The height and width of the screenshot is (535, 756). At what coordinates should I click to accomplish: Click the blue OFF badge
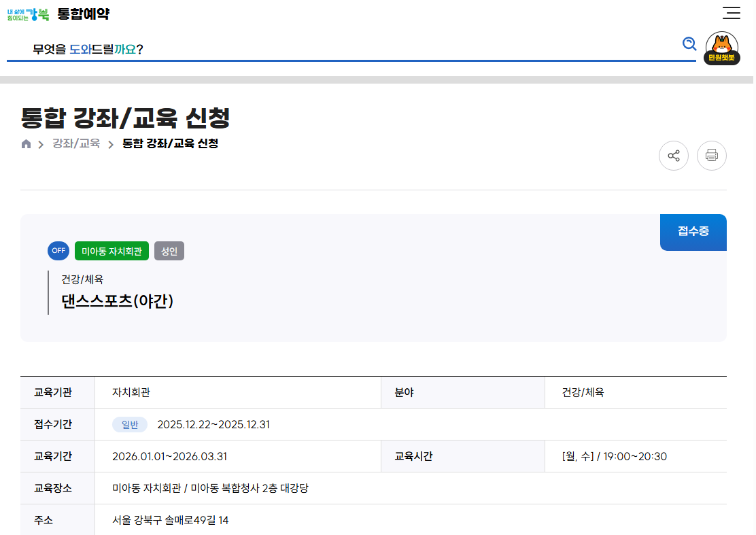pyautogui.click(x=58, y=250)
